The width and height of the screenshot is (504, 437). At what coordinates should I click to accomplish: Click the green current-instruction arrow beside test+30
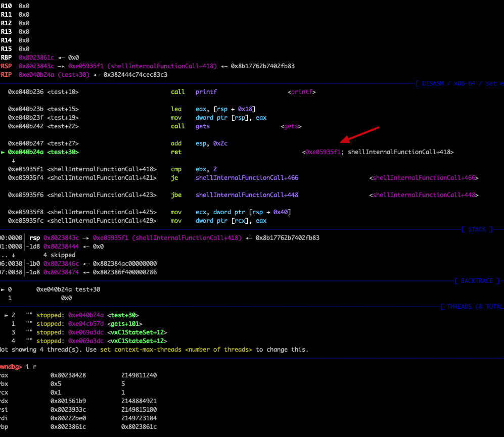tap(3, 152)
